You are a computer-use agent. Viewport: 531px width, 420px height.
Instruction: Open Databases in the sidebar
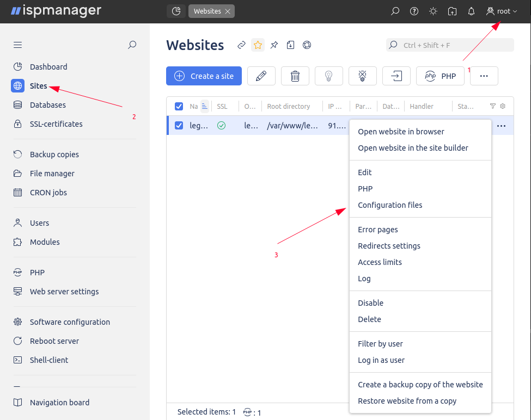click(47, 105)
